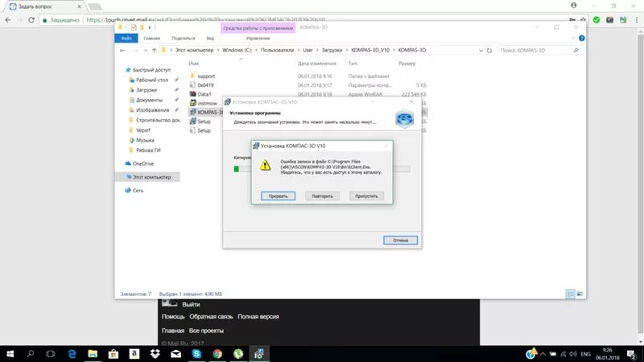Viewport: 644px width, 362px height.
Task: Sort by Дата изменения column header
Action: coord(317,64)
